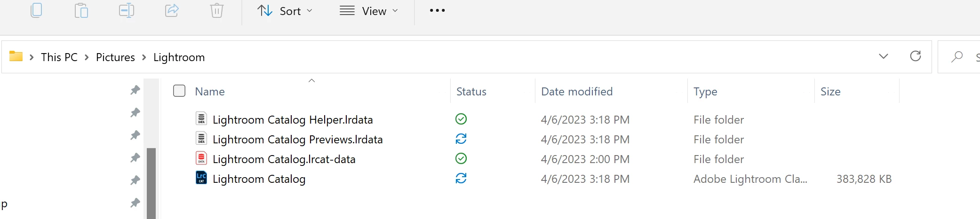The image size is (980, 219).
Task: Click the 383,828 KB size value
Action: click(864, 179)
